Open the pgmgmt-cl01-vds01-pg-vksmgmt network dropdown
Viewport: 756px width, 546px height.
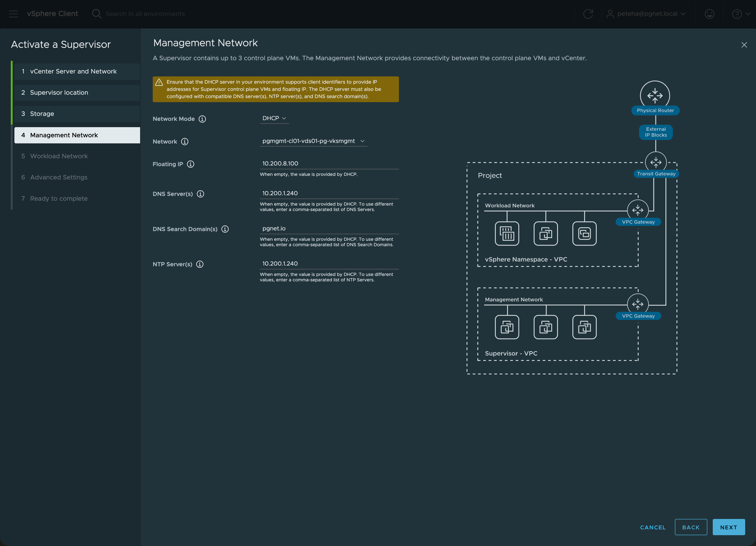pos(313,141)
